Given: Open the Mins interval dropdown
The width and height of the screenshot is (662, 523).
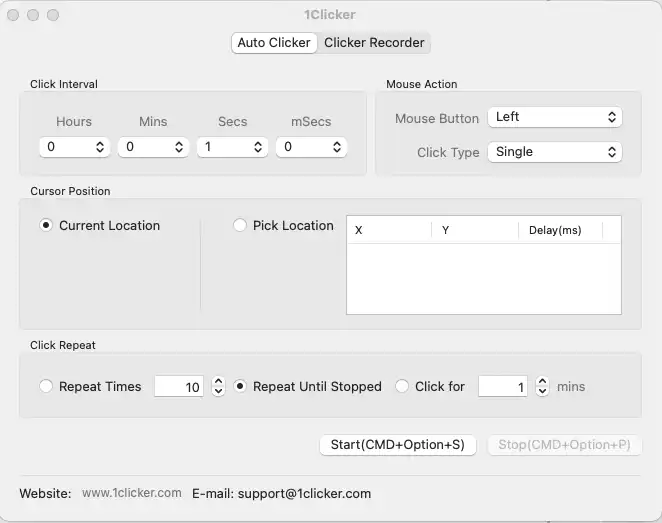Looking at the screenshot, I should [153, 147].
